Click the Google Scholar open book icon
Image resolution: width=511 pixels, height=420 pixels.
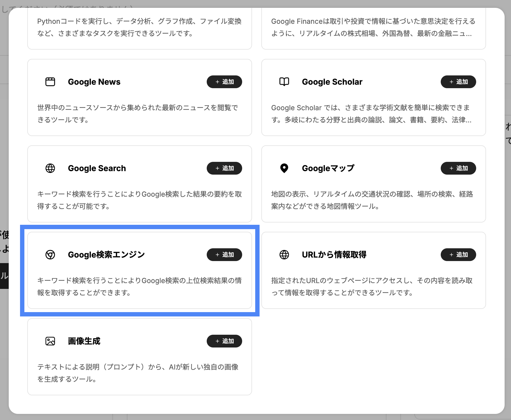tap(284, 82)
